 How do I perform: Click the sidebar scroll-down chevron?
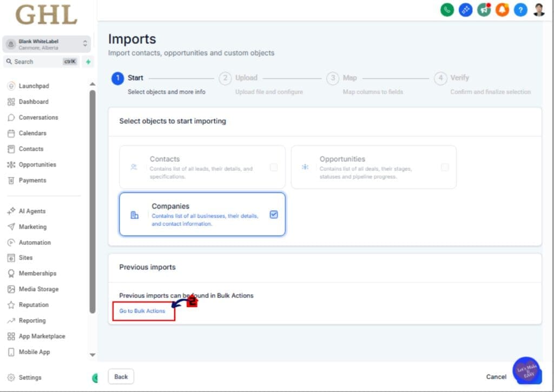click(x=92, y=354)
